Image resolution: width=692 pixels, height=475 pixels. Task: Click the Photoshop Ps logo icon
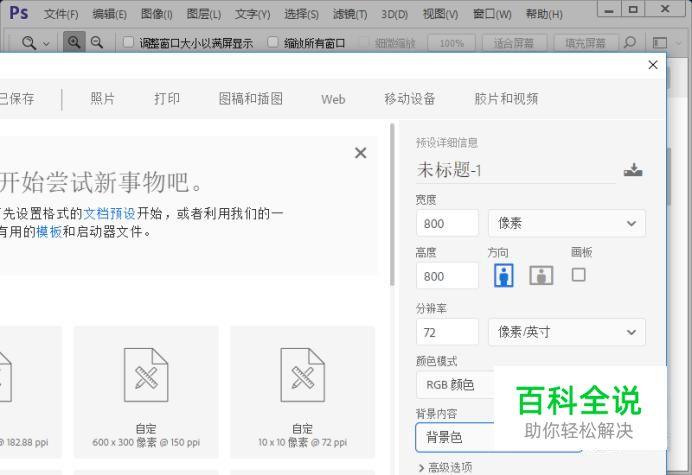tap(19, 13)
